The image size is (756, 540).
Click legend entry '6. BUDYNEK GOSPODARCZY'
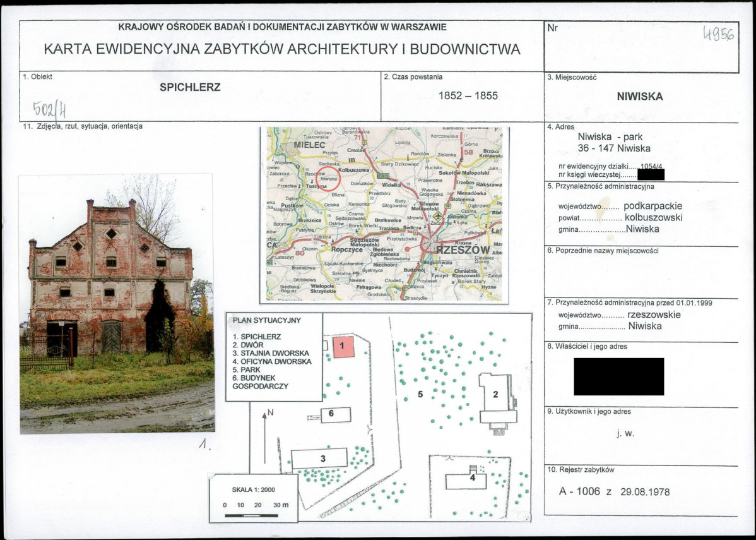pyautogui.click(x=261, y=381)
